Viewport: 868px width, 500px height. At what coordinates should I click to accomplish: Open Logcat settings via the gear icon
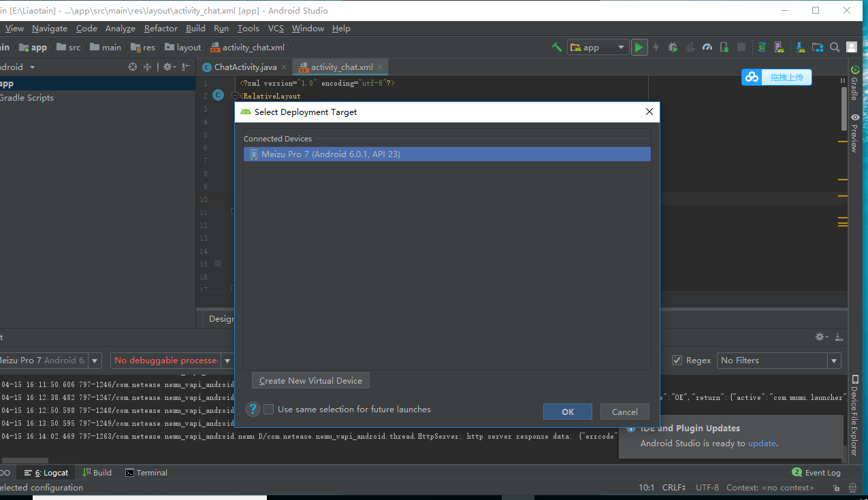(x=821, y=337)
